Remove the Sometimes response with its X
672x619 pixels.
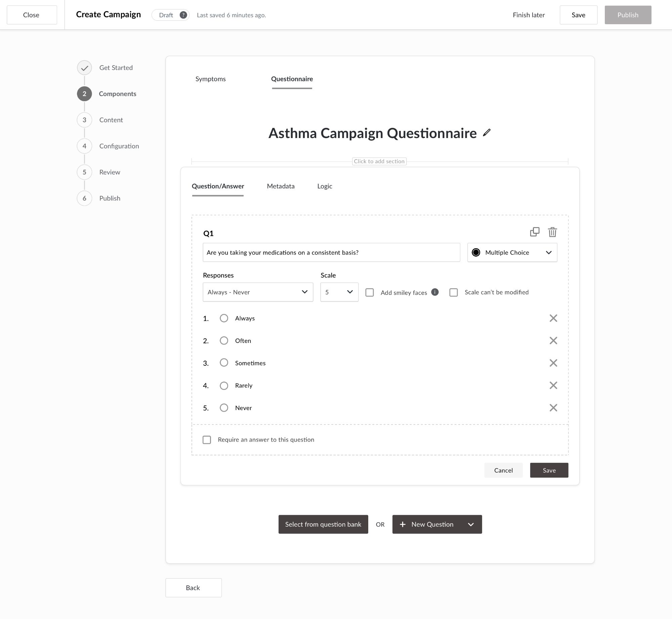click(x=553, y=363)
